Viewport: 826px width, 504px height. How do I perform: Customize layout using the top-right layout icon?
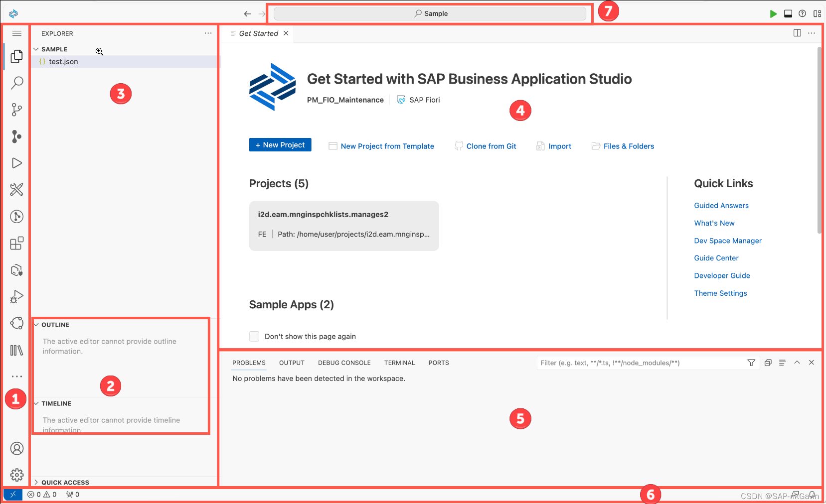(818, 13)
